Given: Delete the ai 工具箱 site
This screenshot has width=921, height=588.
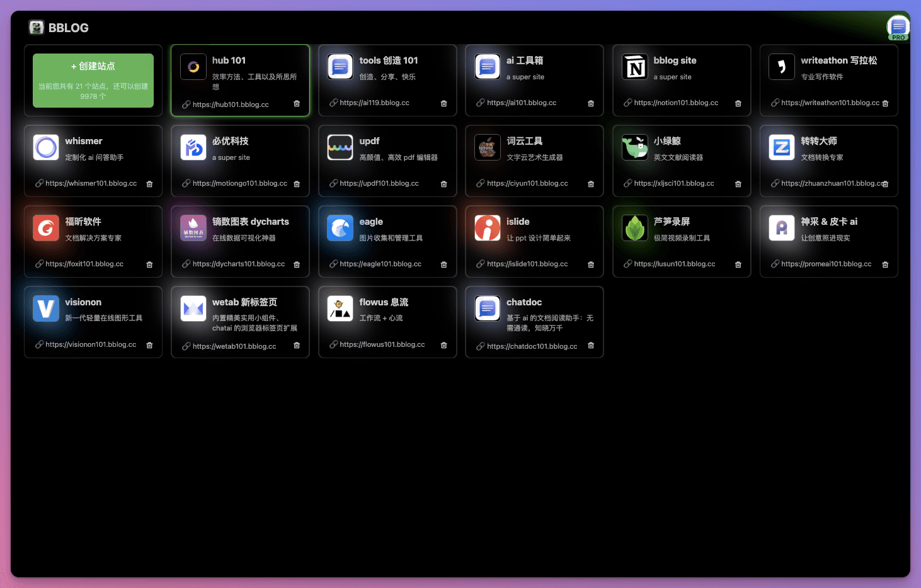Looking at the screenshot, I should click(591, 103).
